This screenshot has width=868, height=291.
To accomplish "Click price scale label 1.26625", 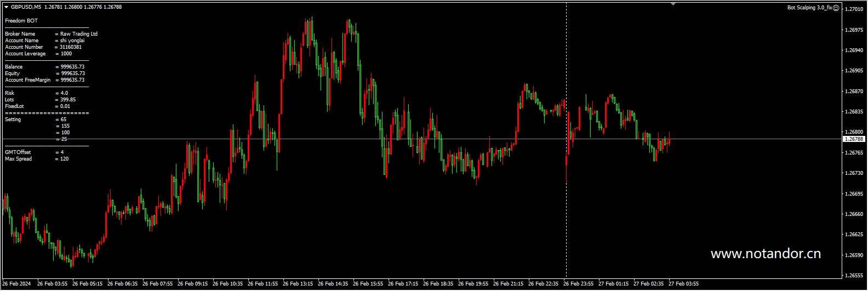I will tap(854, 235).
